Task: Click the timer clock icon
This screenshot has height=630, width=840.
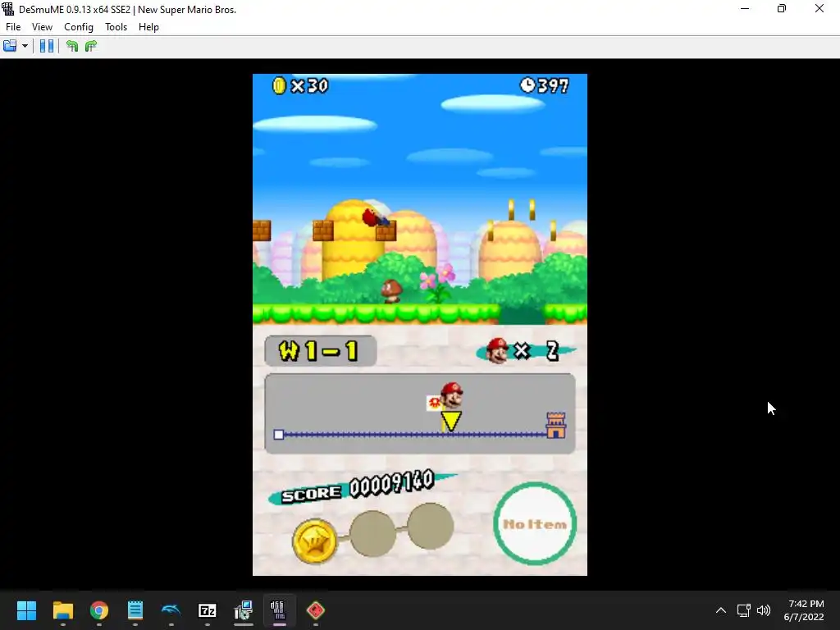Action: 527,85
